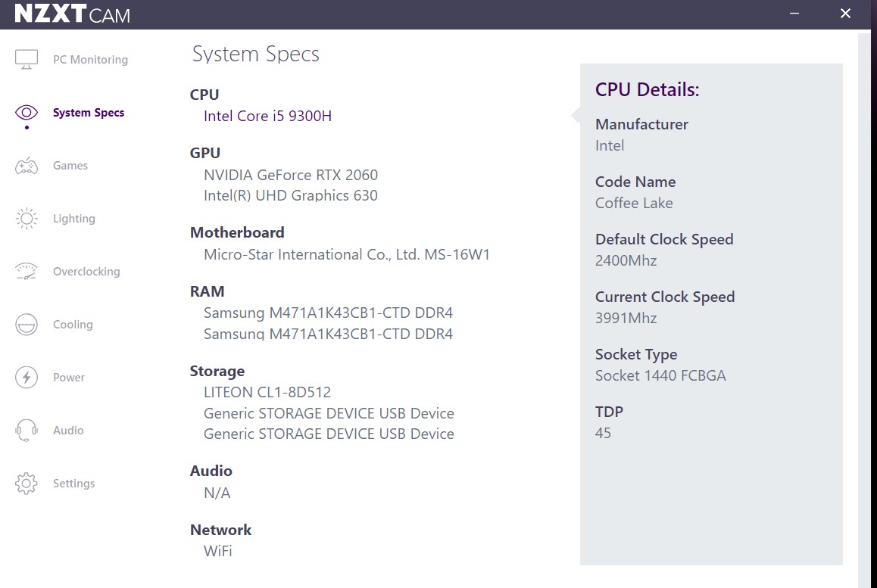This screenshot has height=588, width=877.
Task: Minimize the NZXT CAM window
Action: pos(794,14)
